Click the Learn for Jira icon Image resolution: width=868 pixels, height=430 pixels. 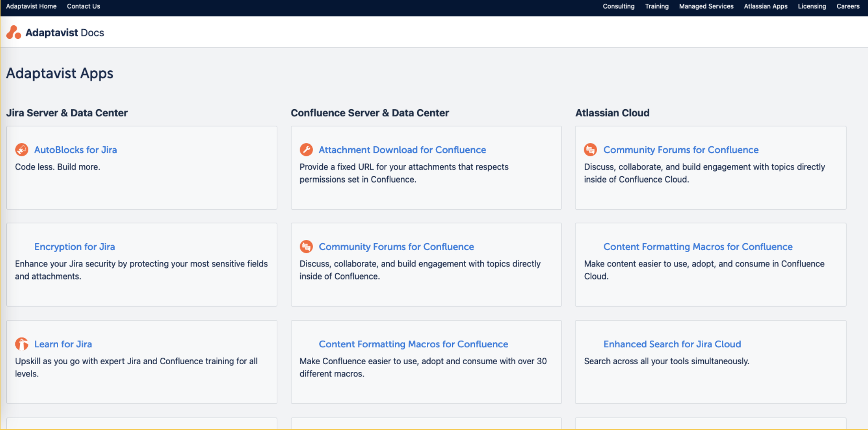[21, 344]
